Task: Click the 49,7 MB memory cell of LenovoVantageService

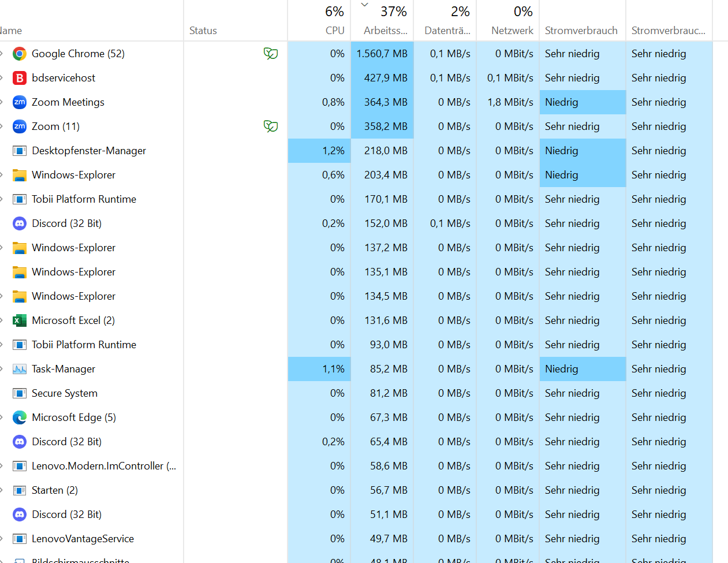Action: point(382,539)
